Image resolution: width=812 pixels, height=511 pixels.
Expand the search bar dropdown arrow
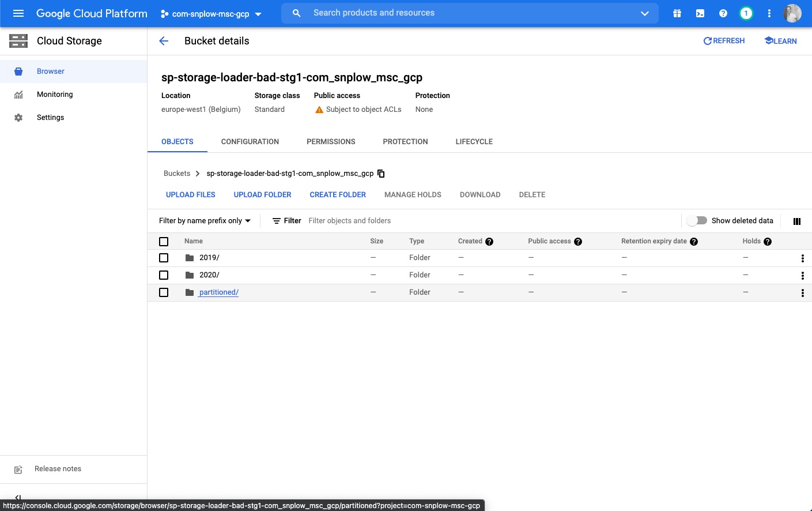645,13
